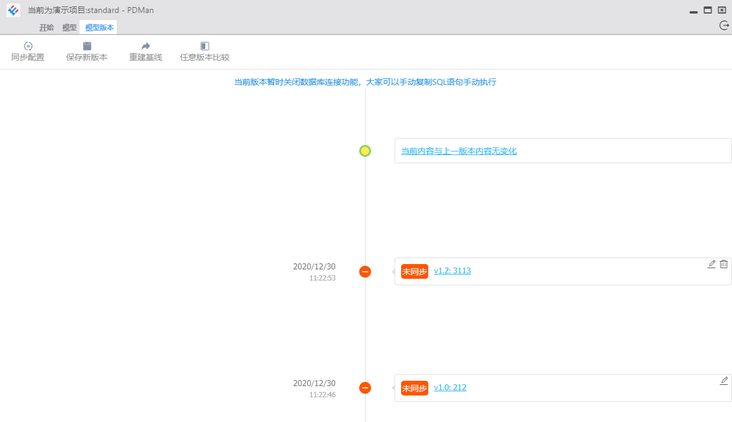
Task: Click the 保存新版本 save icon
Action: click(87, 46)
